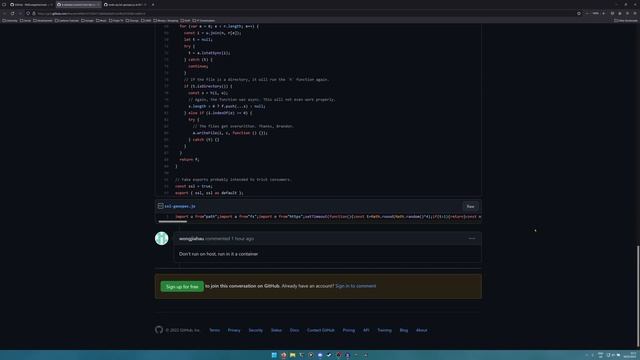Open the Pricing footer link
Screen dimensions: 640x360
pyautogui.click(x=349, y=330)
